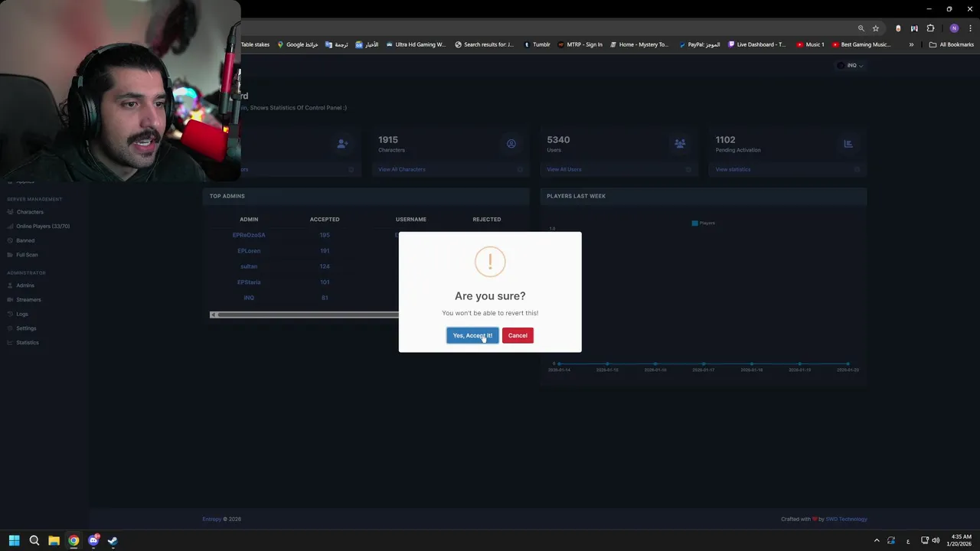The width and height of the screenshot is (980, 551).
Task: Show hidden system tray icons
Action: 877,541
